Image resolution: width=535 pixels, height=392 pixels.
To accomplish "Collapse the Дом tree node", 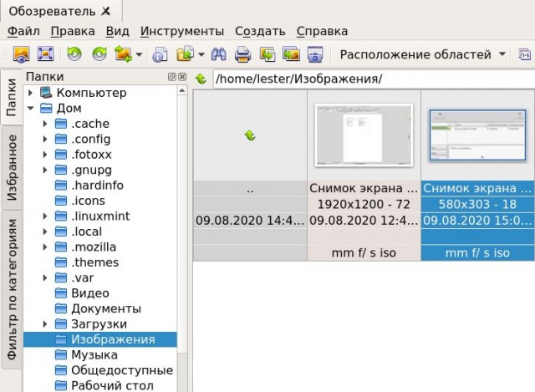I will pyautogui.click(x=30, y=108).
